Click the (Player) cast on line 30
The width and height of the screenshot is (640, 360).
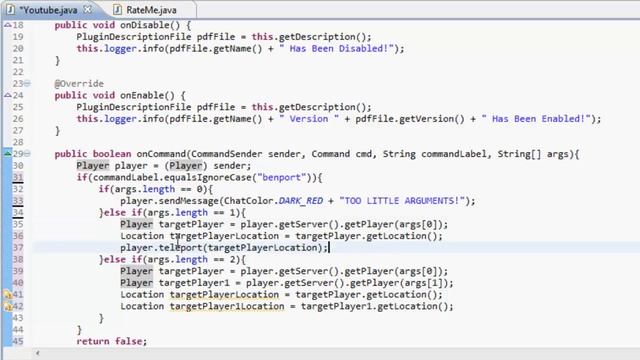(186, 166)
